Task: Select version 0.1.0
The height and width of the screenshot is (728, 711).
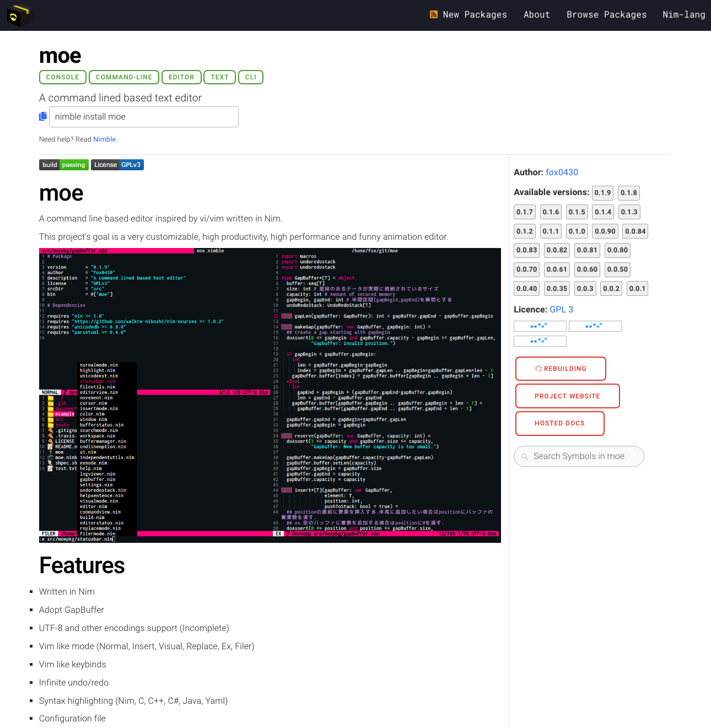Action: click(x=577, y=231)
